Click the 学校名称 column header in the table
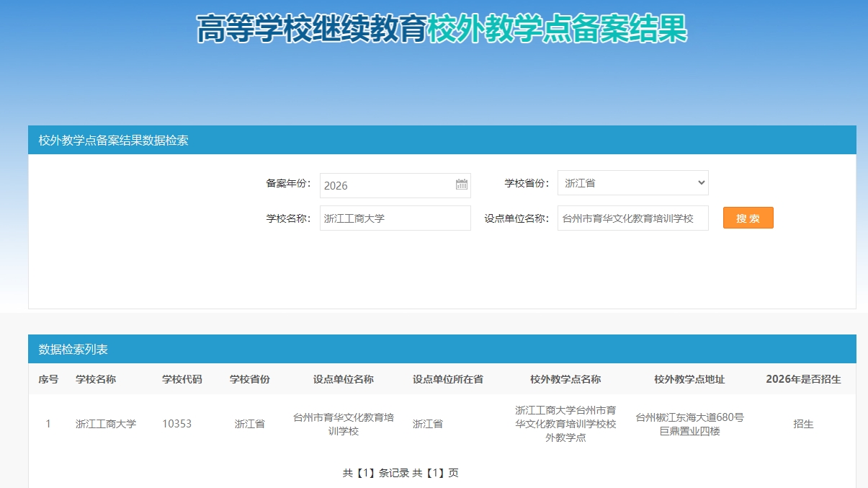 coord(96,379)
